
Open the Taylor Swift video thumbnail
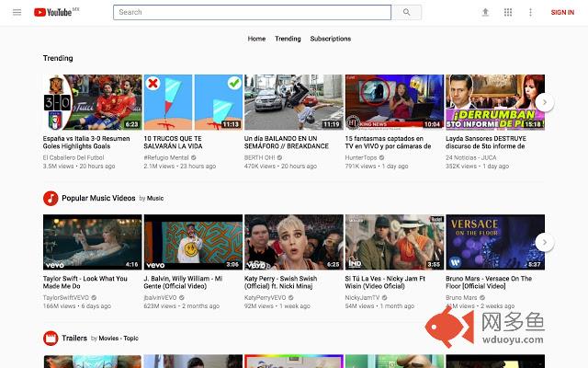[x=92, y=242]
